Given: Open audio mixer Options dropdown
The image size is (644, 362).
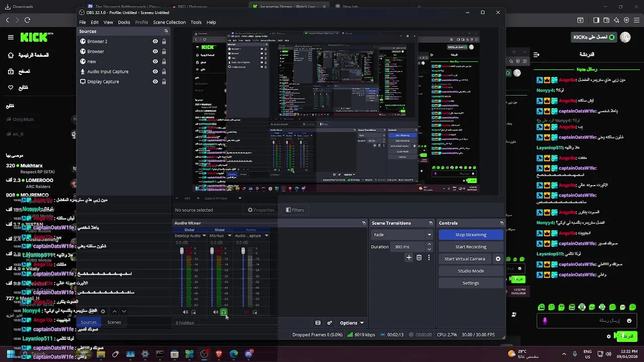Looking at the screenshot, I should [352, 323].
